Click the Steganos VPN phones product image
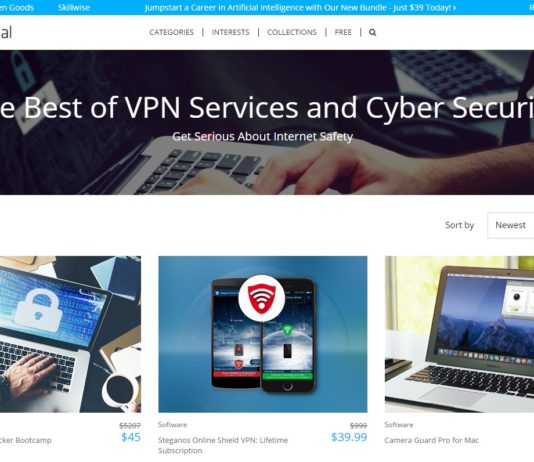Screen dimensions: 534x462 [x=263, y=334]
